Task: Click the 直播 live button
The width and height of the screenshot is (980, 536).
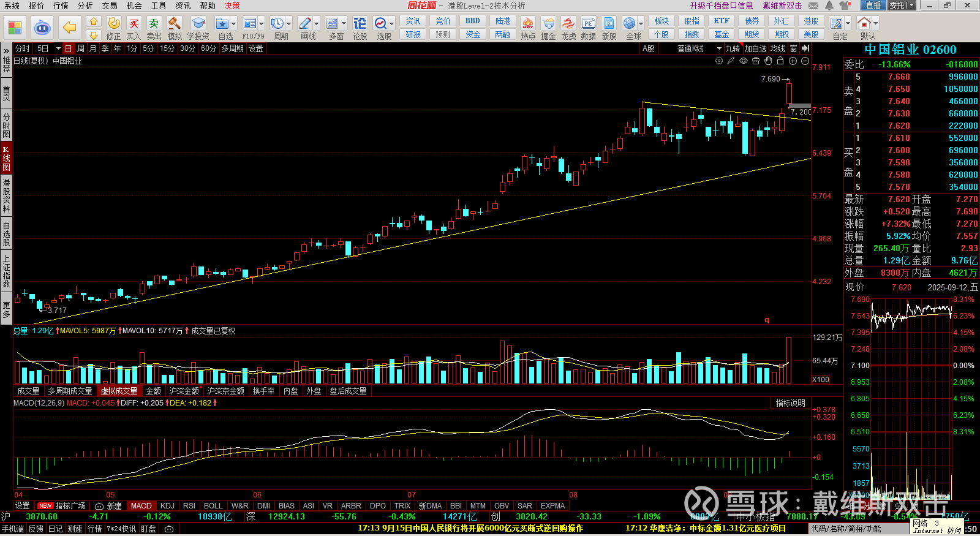Action: [x=873, y=6]
